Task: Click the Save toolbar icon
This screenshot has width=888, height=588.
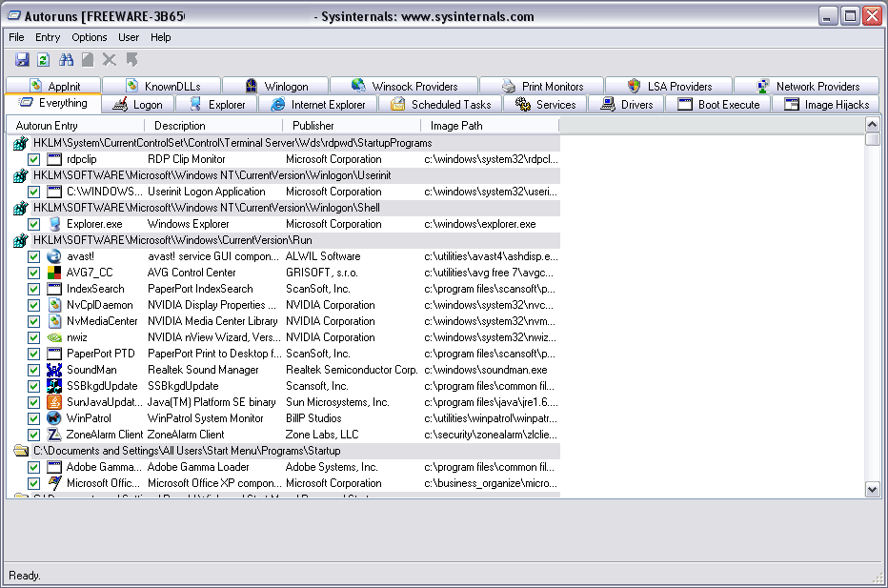Action: [x=23, y=60]
